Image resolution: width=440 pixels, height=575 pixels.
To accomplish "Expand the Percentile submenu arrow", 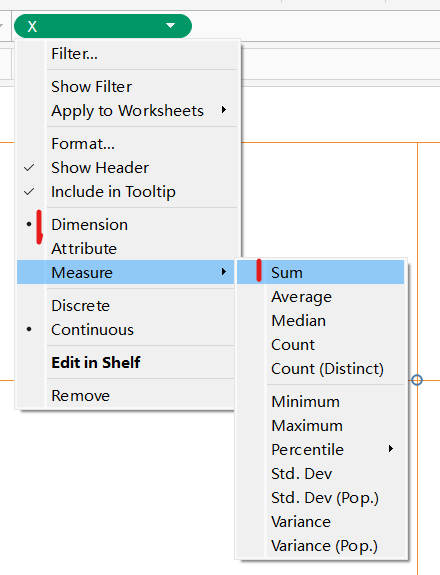I will [x=391, y=449].
